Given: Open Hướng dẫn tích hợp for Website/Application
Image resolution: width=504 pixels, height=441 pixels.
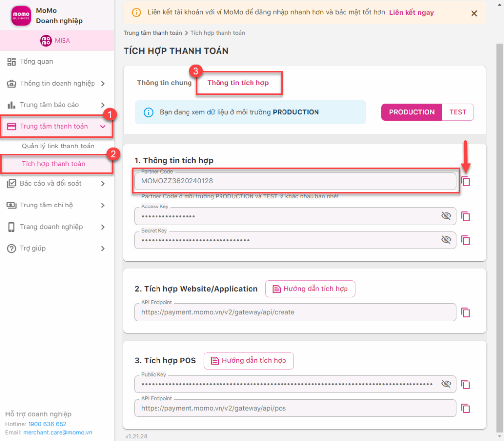Looking at the screenshot, I should pyautogui.click(x=310, y=289).
